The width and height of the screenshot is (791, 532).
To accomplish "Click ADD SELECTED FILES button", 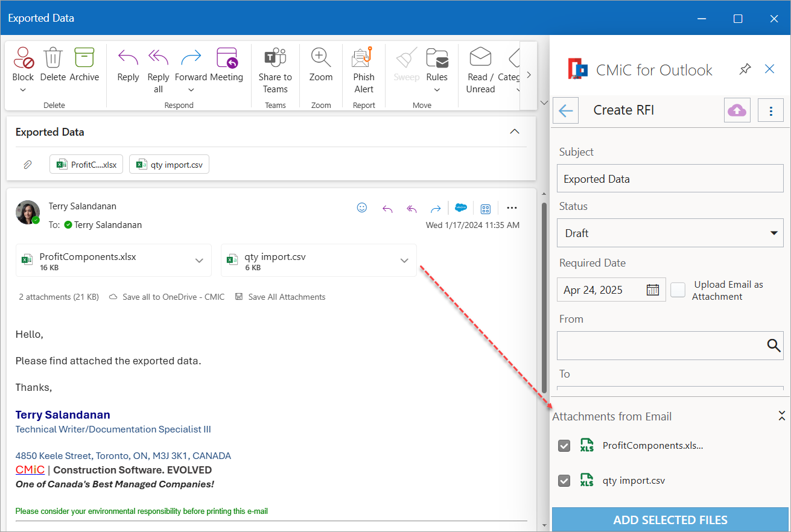I will (670, 519).
